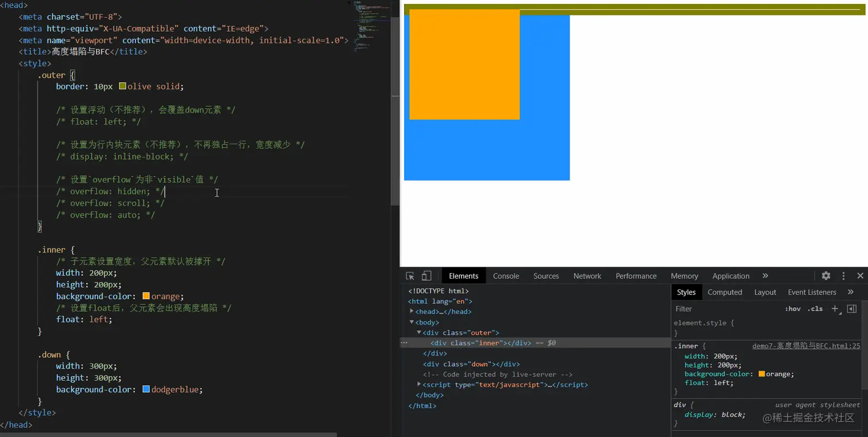The height and width of the screenshot is (437, 868).
Task: Select the Computed sub-tab
Action: tap(724, 292)
